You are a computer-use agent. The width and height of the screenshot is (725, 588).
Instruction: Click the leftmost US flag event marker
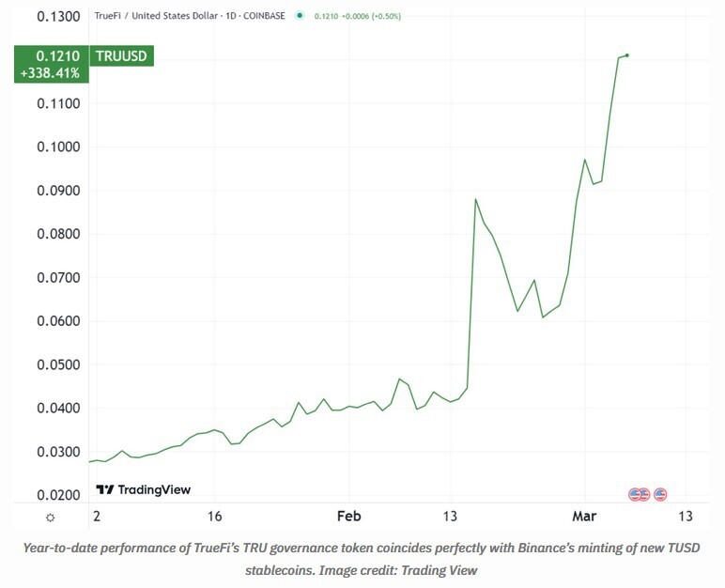click(635, 494)
